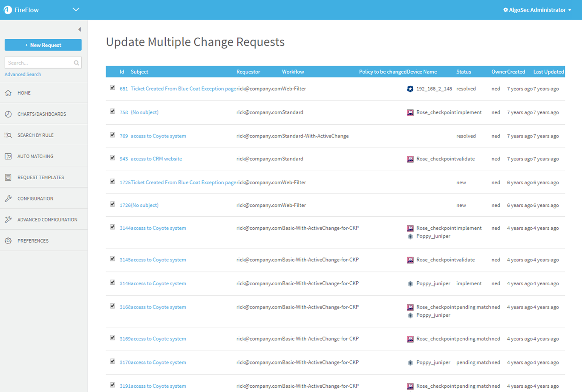Image resolution: width=582 pixels, height=392 pixels.
Task: Collapse the left sidebar with arrow
Action: pyautogui.click(x=80, y=29)
